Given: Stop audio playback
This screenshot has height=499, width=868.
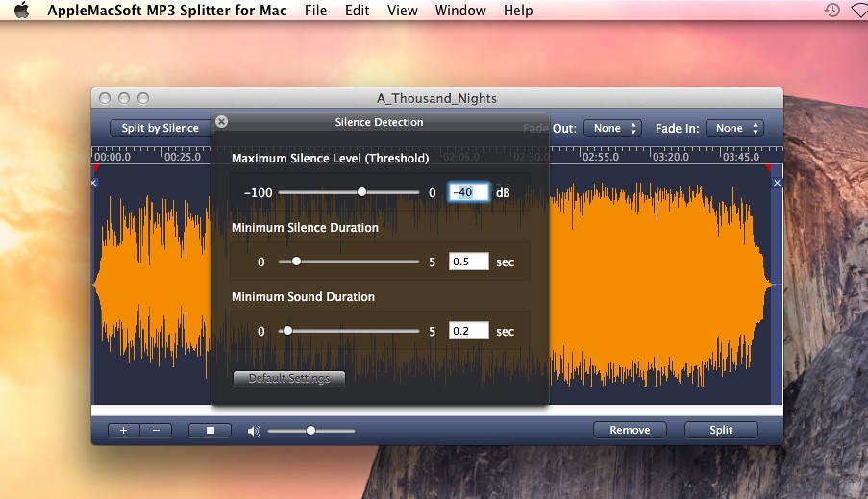Looking at the screenshot, I should coord(210,431).
